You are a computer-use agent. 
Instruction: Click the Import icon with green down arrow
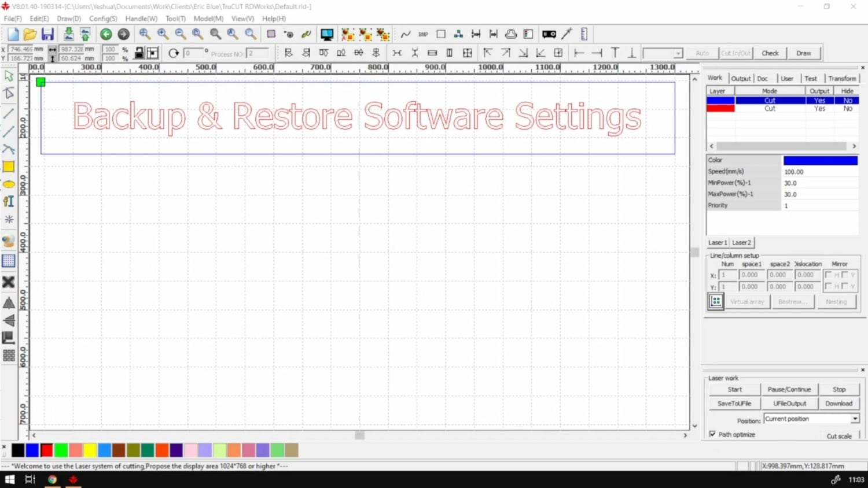pos(68,35)
